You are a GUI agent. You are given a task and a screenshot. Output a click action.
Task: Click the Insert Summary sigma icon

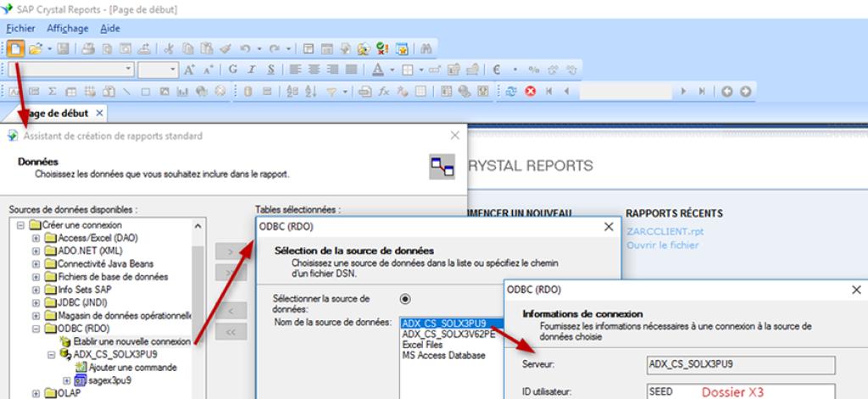[x=50, y=90]
